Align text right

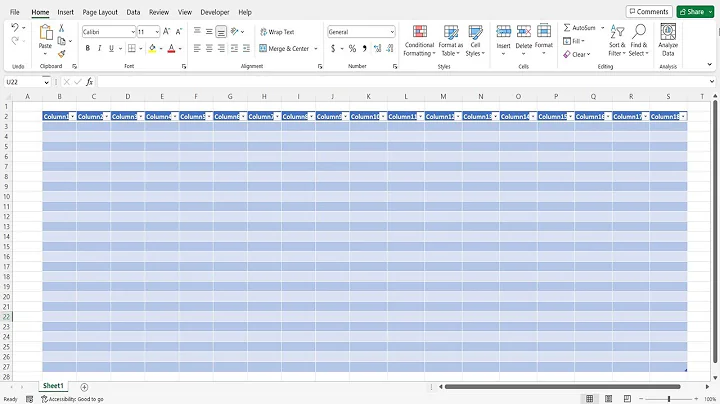(221, 48)
